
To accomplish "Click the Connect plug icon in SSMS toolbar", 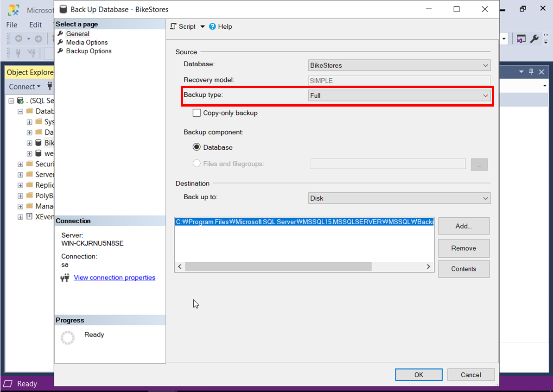I will click(x=19, y=53).
